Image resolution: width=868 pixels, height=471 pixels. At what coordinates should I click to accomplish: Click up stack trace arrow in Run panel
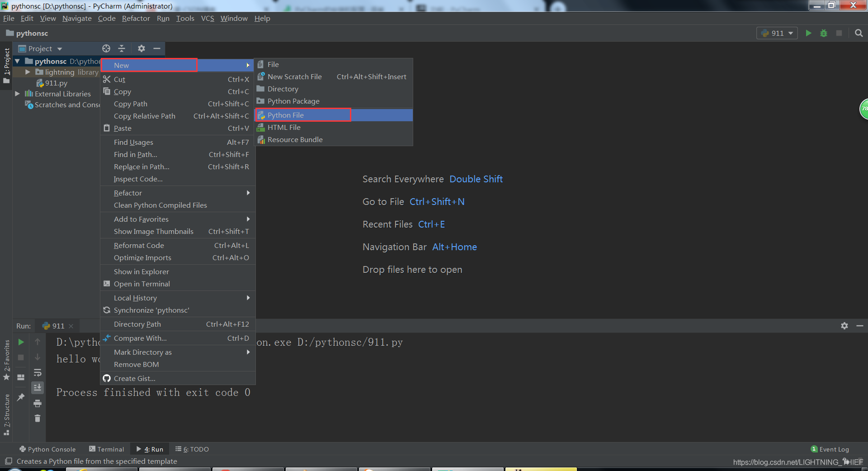pyautogui.click(x=38, y=342)
